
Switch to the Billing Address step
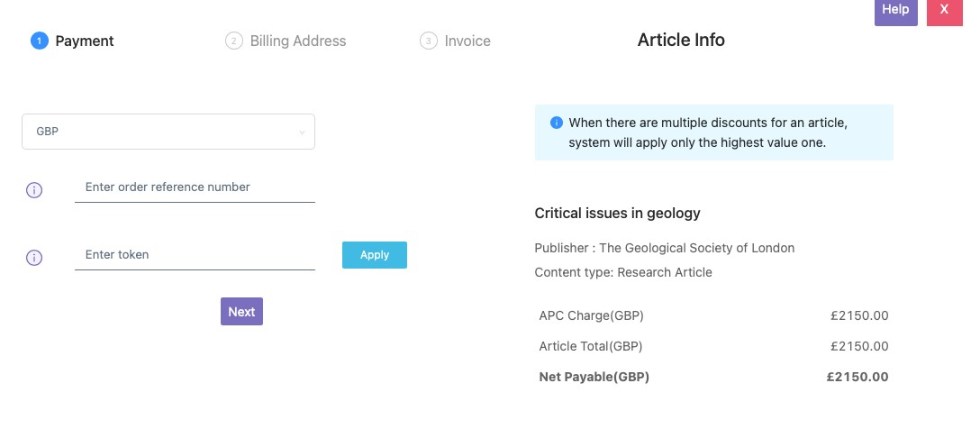[x=297, y=41]
